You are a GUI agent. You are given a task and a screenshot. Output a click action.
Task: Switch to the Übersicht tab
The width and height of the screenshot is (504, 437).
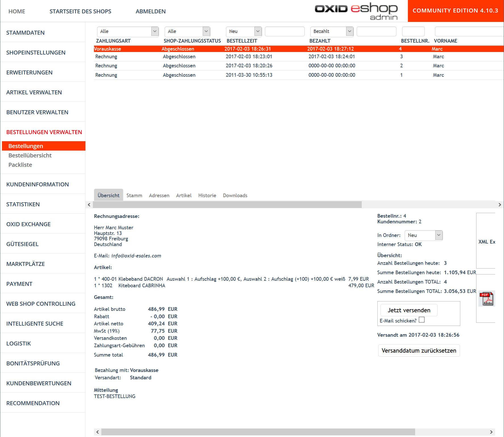coord(108,195)
